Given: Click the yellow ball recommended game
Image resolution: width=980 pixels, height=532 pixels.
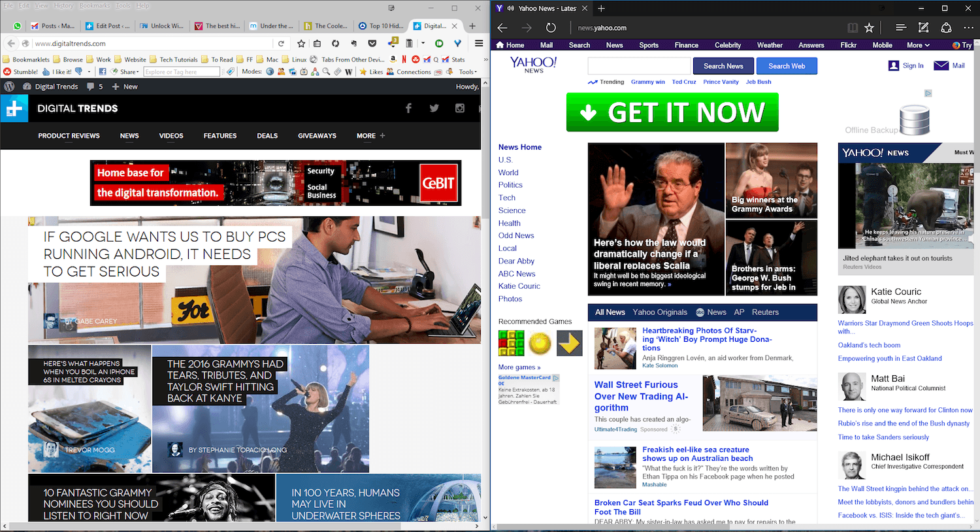Looking at the screenshot, I should point(540,343).
